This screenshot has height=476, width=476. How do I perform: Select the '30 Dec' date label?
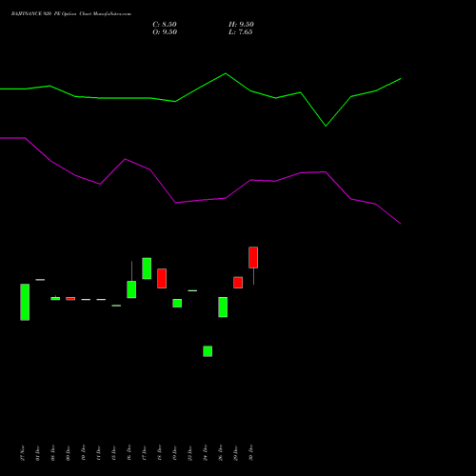tap(250, 453)
